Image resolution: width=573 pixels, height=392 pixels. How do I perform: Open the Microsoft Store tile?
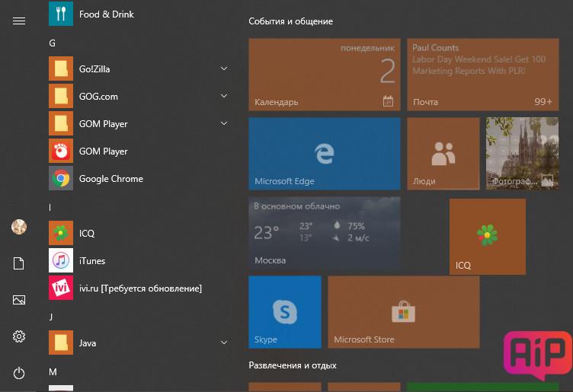pyautogui.click(x=404, y=312)
